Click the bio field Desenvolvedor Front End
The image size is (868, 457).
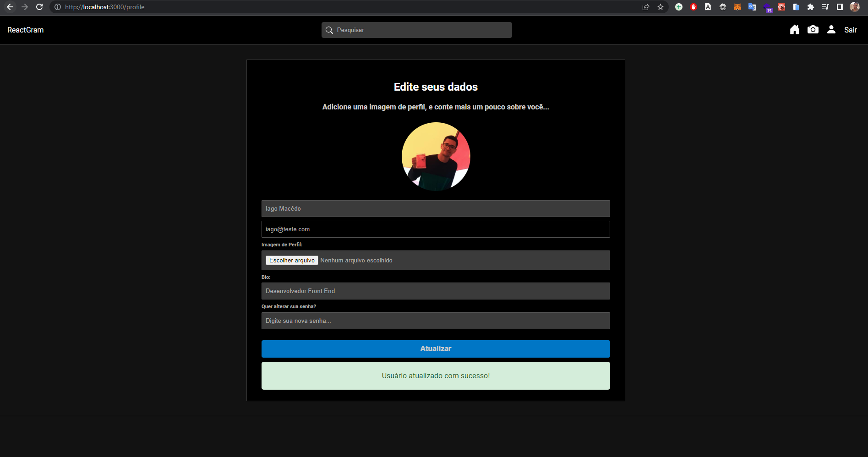coord(435,291)
